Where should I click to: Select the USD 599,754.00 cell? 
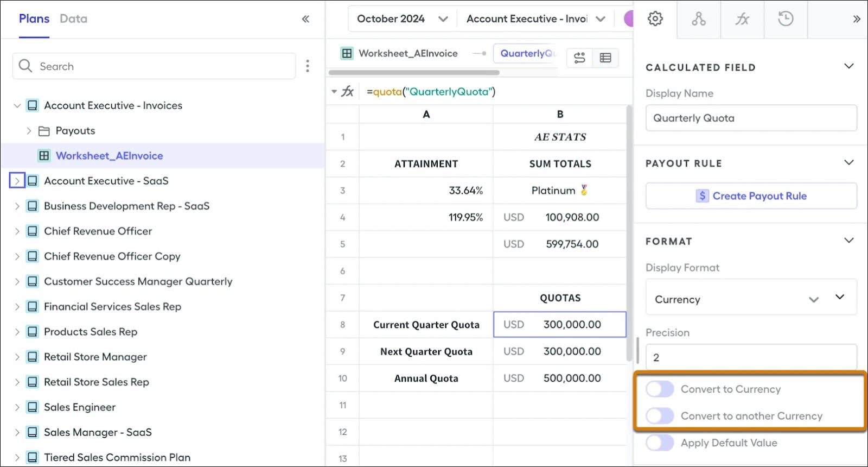click(x=560, y=244)
